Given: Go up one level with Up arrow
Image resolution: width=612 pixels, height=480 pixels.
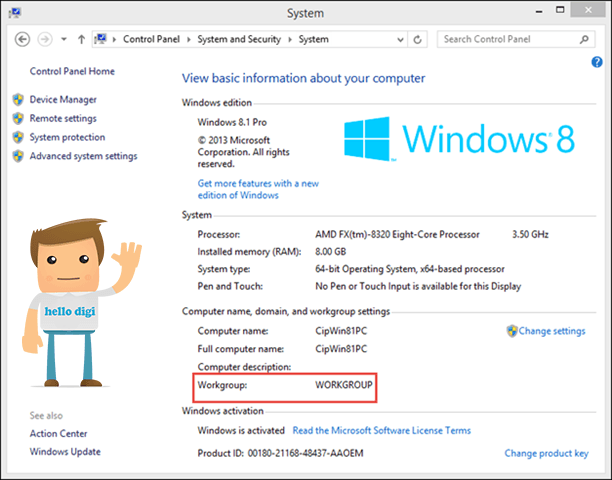Looking at the screenshot, I should pyautogui.click(x=81, y=39).
